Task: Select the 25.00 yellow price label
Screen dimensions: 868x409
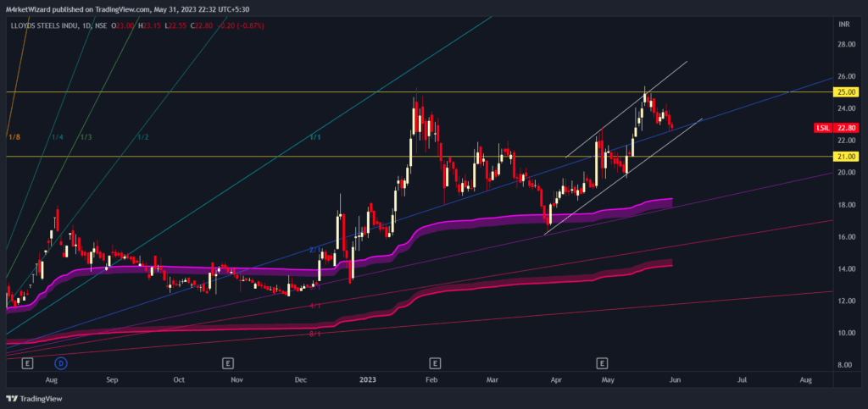Action: [x=847, y=91]
